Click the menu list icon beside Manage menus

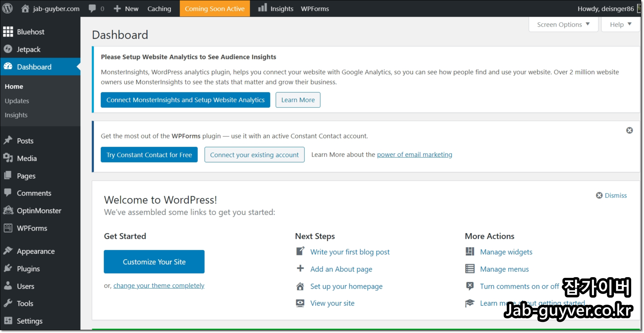pos(470,269)
